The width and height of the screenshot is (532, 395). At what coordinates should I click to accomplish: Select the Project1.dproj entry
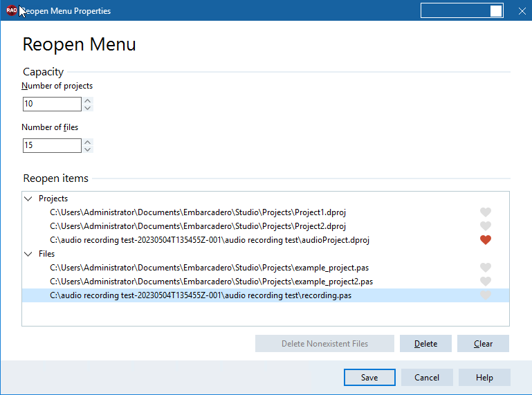pos(266,212)
